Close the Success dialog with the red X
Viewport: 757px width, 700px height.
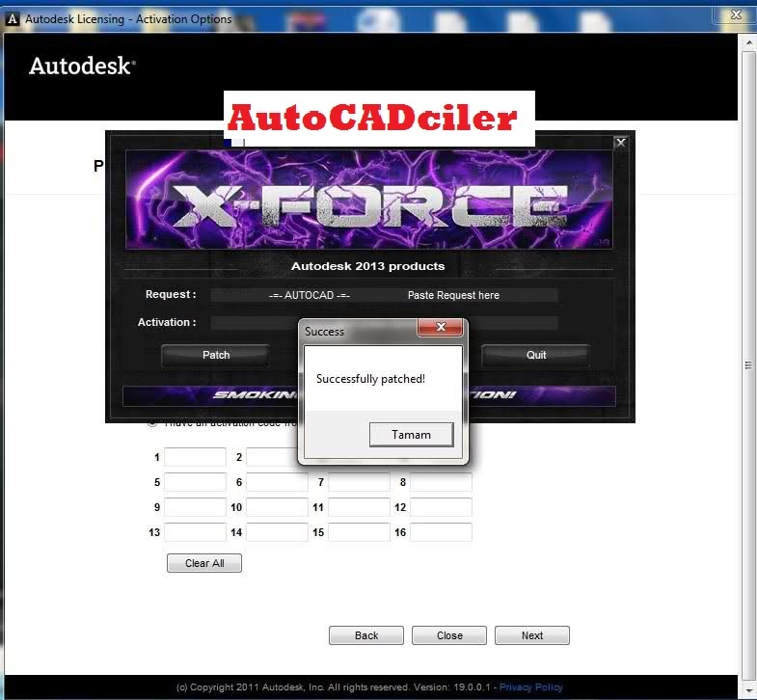(x=441, y=327)
